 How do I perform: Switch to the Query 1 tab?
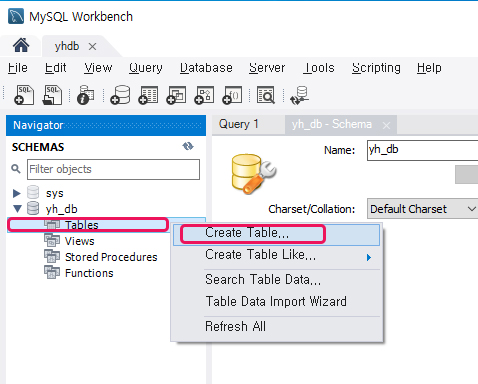[x=239, y=124]
